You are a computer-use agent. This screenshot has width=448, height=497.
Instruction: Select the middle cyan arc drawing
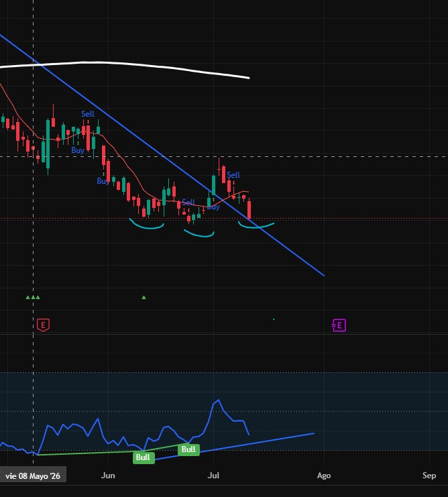[x=199, y=235]
